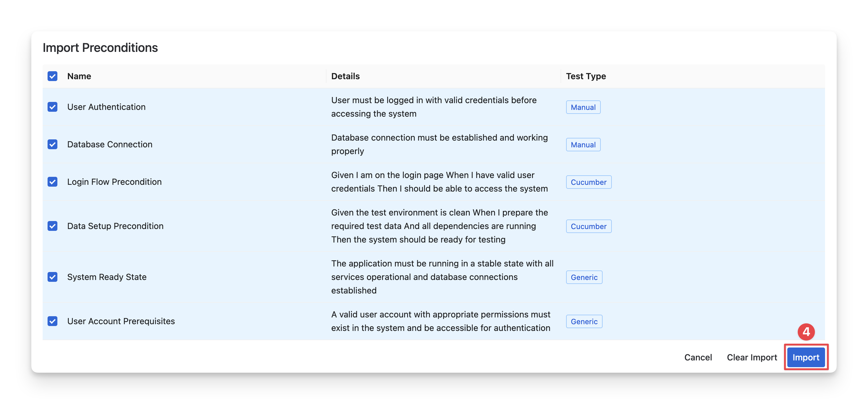The image size is (868, 404).
Task: Click Generic tag on User Account Prerequisites row
Action: tap(584, 321)
